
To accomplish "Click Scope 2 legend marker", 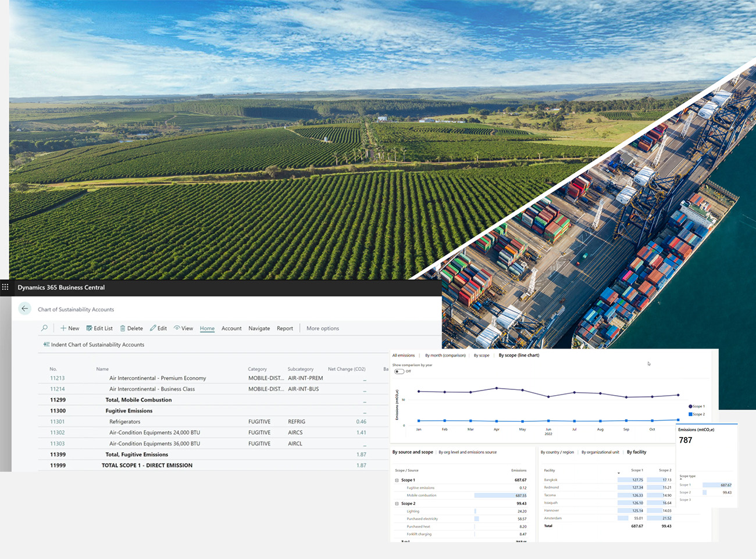I will pyautogui.click(x=690, y=414).
